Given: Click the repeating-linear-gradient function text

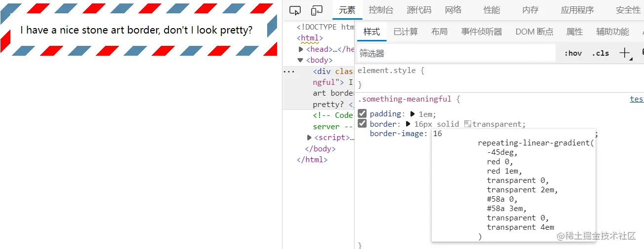Looking at the screenshot, I should tap(536, 143).
